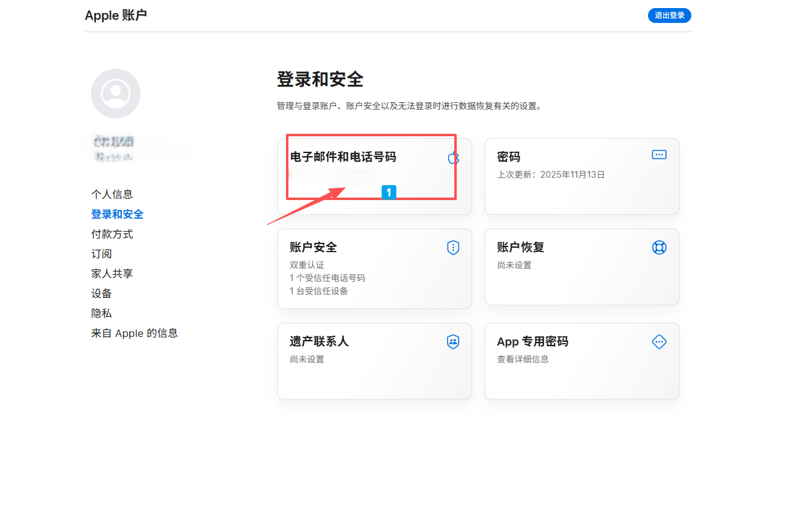Click the Apple 账户 page title
812x506 pixels.
[x=116, y=15]
